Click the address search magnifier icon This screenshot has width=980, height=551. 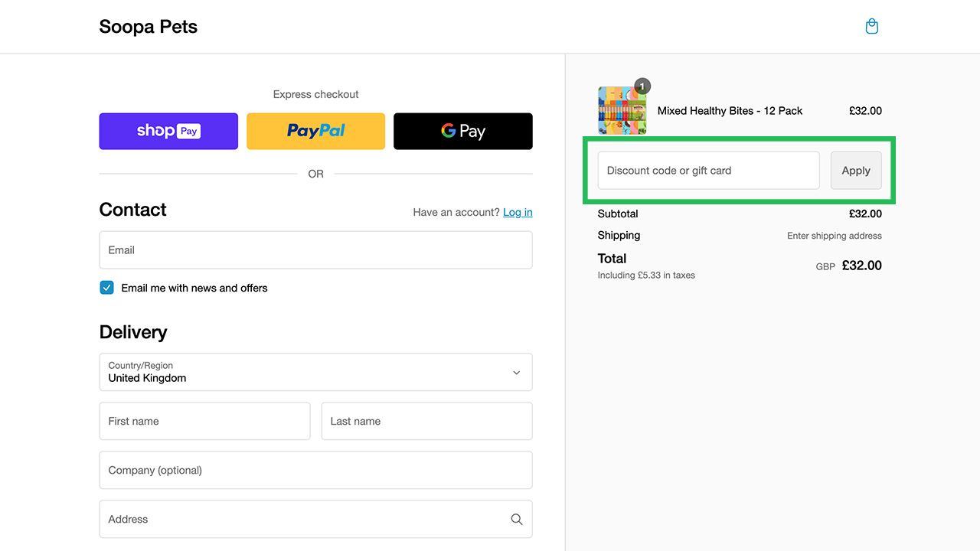pos(517,519)
